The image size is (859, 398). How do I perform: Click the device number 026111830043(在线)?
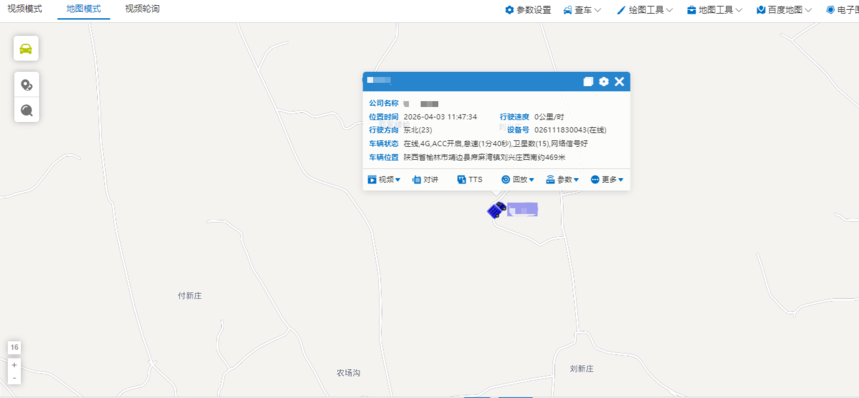coord(570,130)
